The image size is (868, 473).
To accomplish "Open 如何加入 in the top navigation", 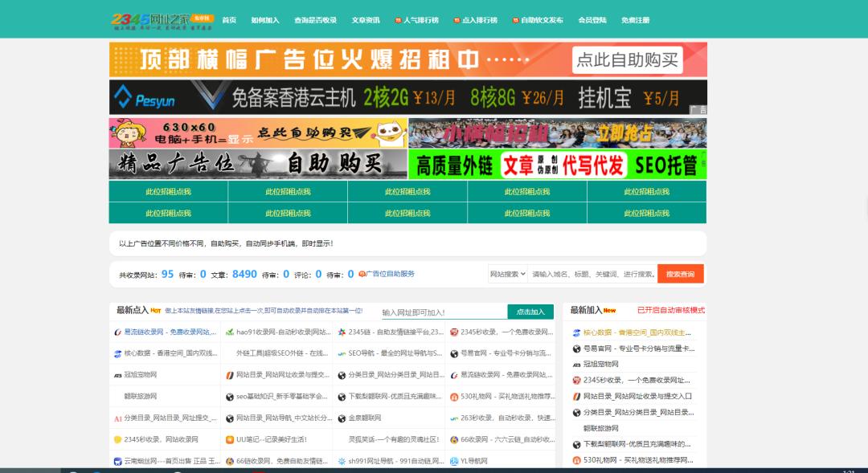I will (265, 20).
